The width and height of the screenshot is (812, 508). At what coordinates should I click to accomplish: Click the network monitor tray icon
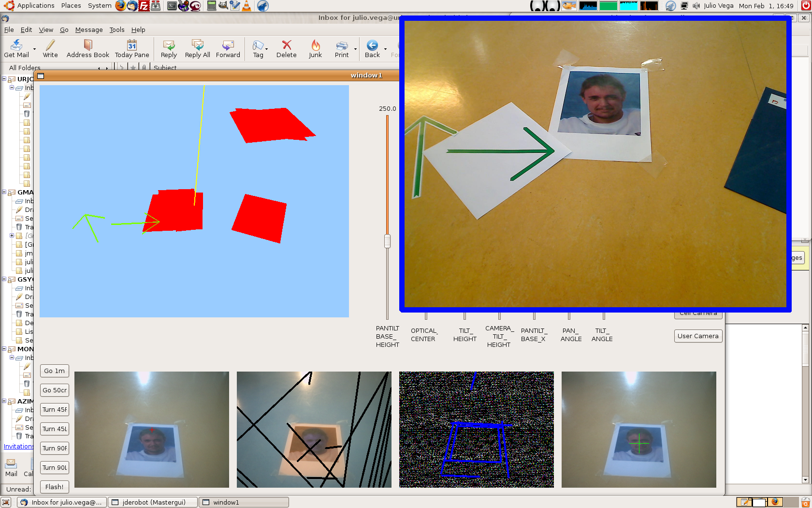[684, 6]
